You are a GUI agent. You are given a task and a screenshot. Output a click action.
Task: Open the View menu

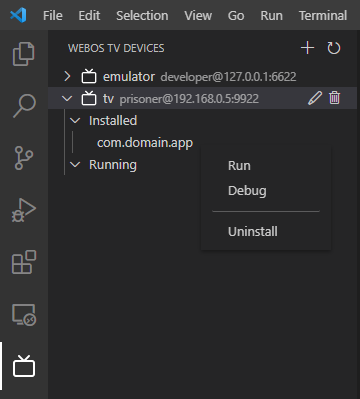coord(198,15)
